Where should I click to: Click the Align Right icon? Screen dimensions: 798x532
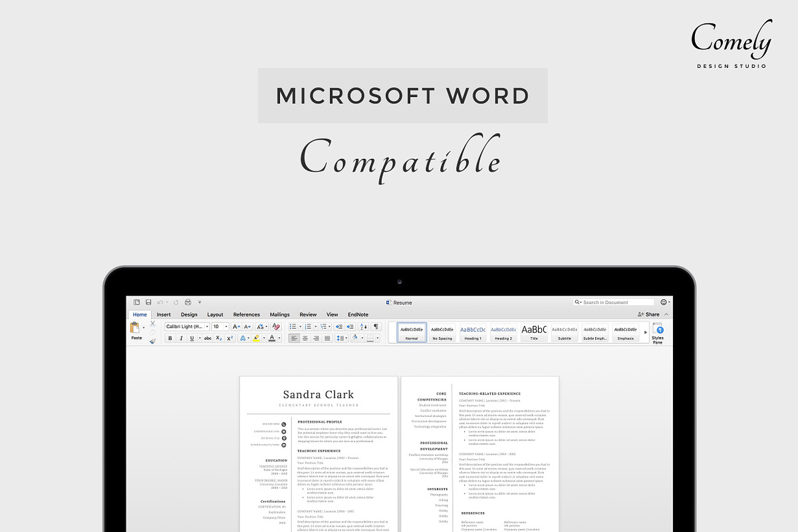(316, 338)
